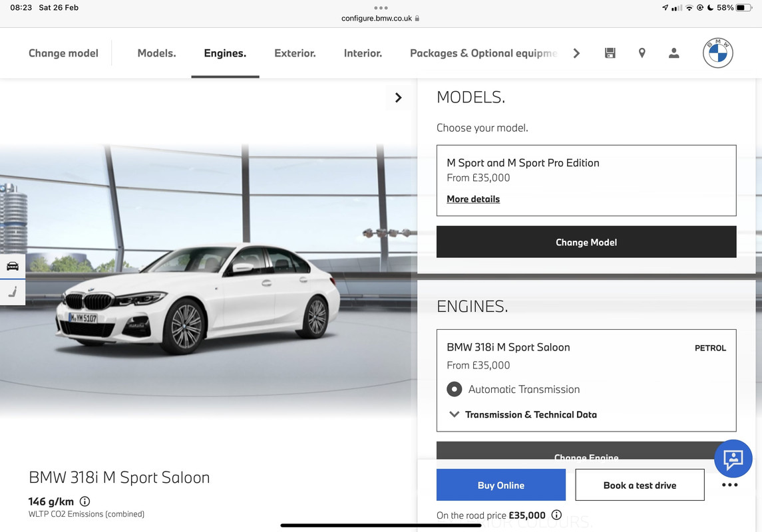This screenshot has width=762, height=532.
Task: Switch to interior seat view icon
Action: coord(13,292)
